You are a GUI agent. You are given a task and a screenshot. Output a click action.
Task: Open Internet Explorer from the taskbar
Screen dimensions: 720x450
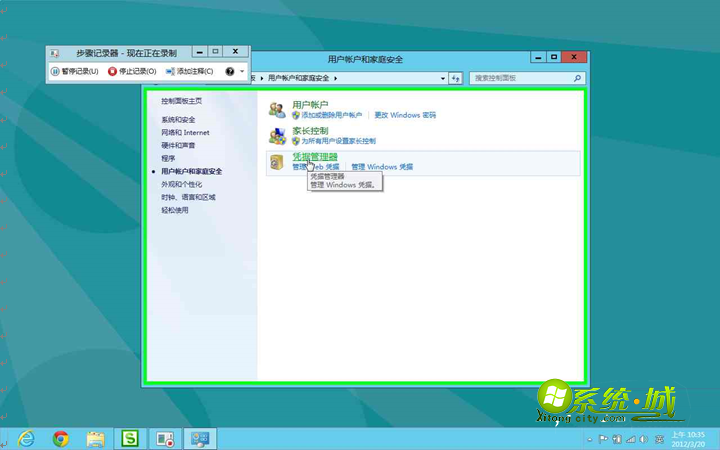click(26, 439)
